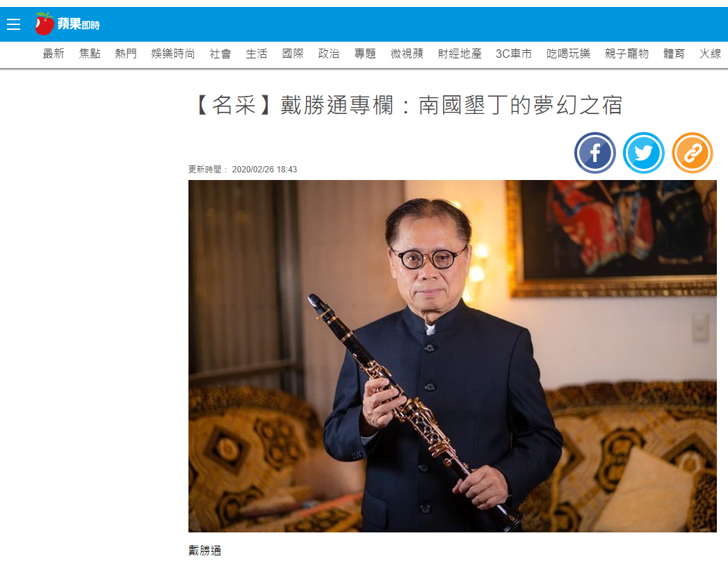The height and width of the screenshot is (563, 728).
Task: Go to 焦點 section
Action: [x=90, y=54]
